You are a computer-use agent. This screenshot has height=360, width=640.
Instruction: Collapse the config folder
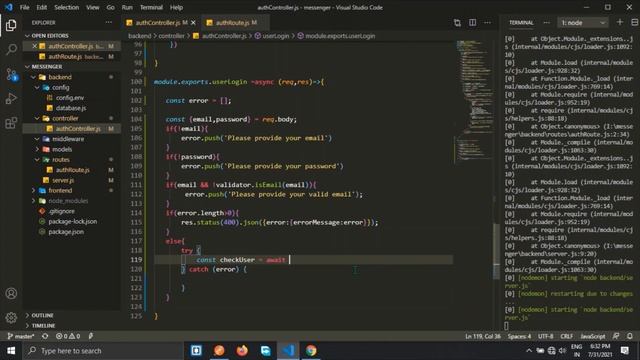click(60, 87)
